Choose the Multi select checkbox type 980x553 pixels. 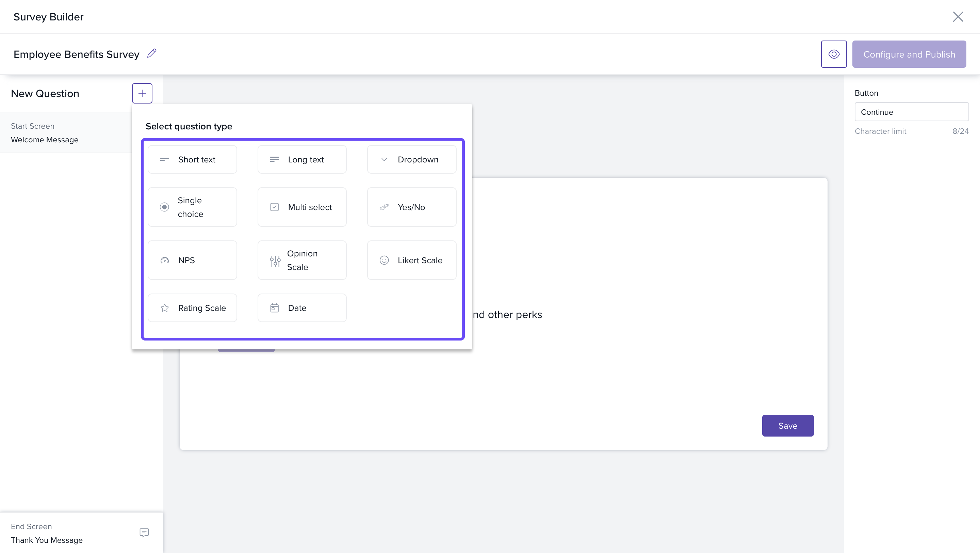tap(302, 207)
